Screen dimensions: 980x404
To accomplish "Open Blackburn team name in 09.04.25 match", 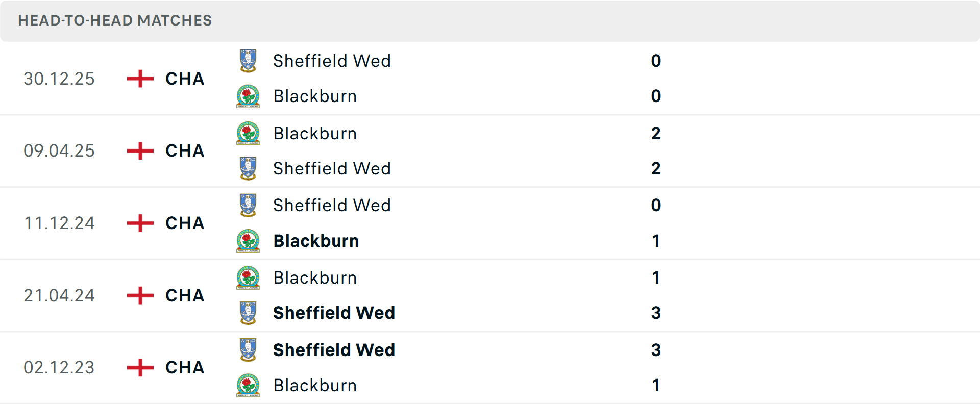I will pos(315,133).
